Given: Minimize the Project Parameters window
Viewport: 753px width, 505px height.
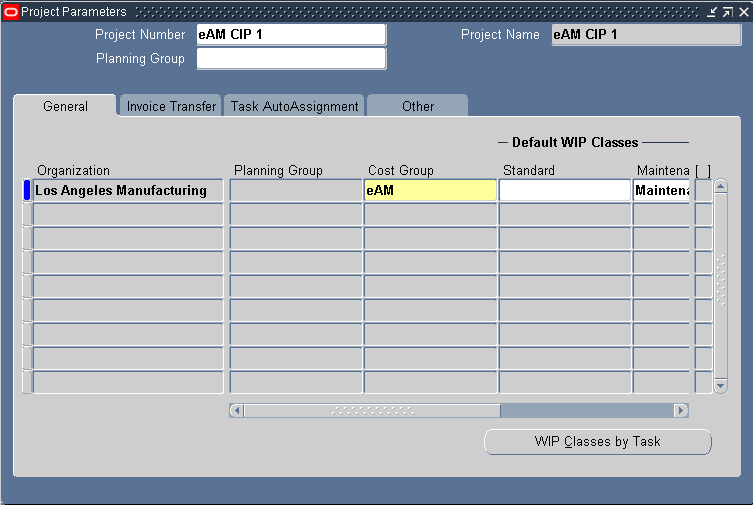Looking at the screenshot, I should click(x=712, y=12).
